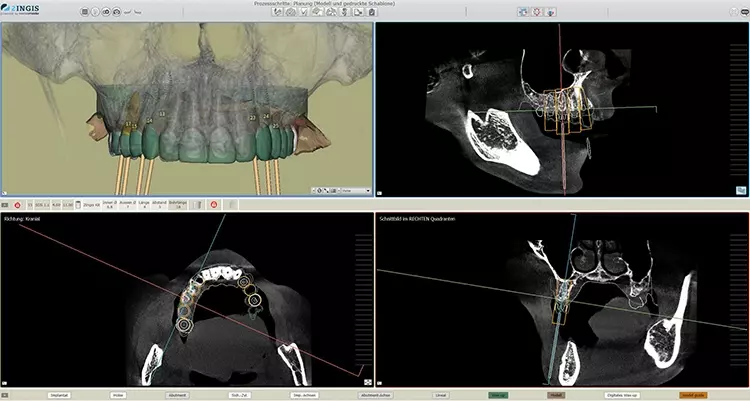Select the Modell step in bottom bar
The image size is (750, 401).
pos(556,395)
